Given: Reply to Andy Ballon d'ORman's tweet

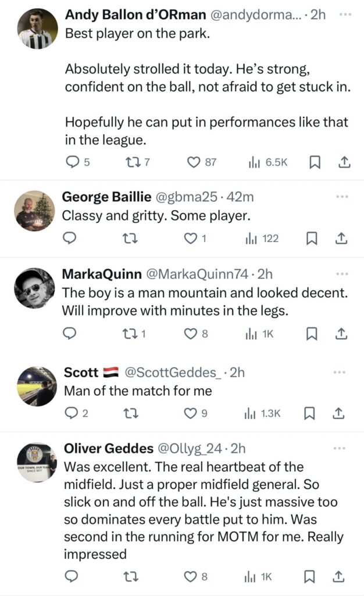Looking at the screenshot, I should click(72, 162).
